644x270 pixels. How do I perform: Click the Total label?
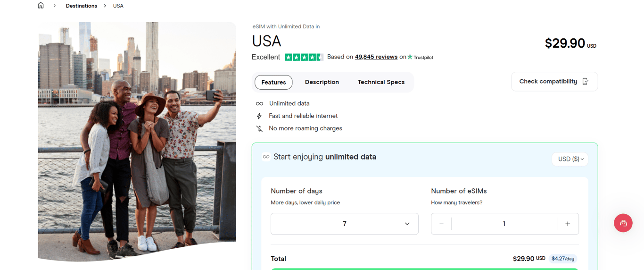point(278,259)
